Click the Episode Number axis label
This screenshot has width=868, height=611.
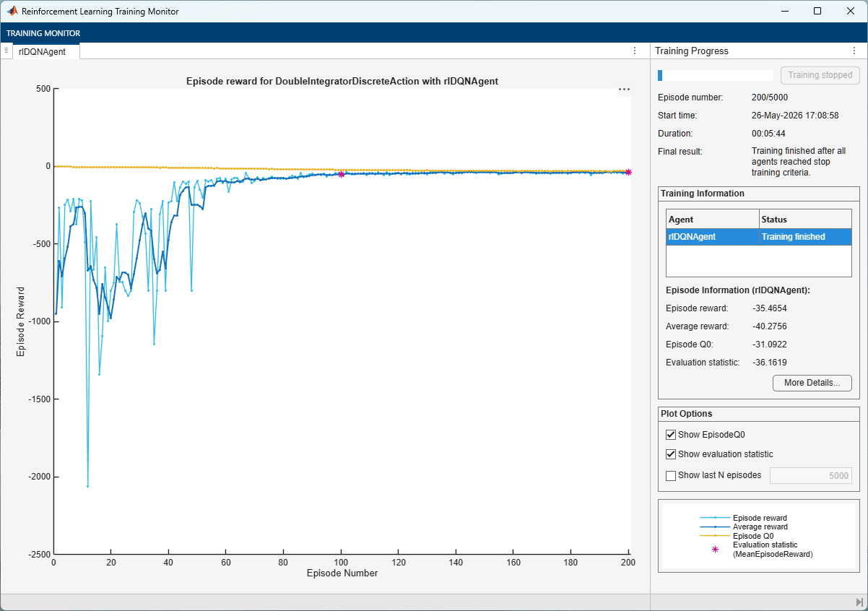coord(342,573)
